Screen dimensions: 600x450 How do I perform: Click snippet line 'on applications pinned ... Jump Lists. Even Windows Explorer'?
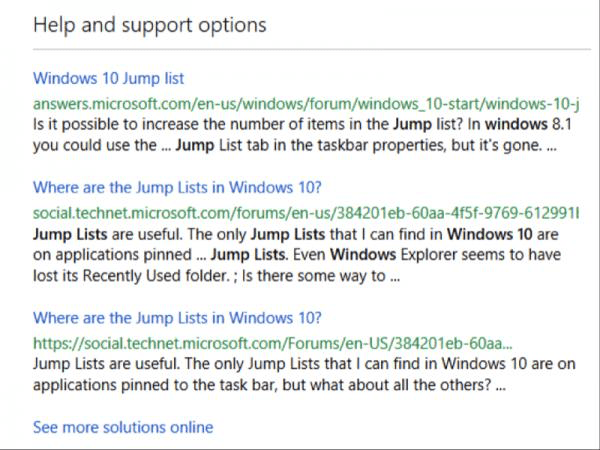(297, 255)
